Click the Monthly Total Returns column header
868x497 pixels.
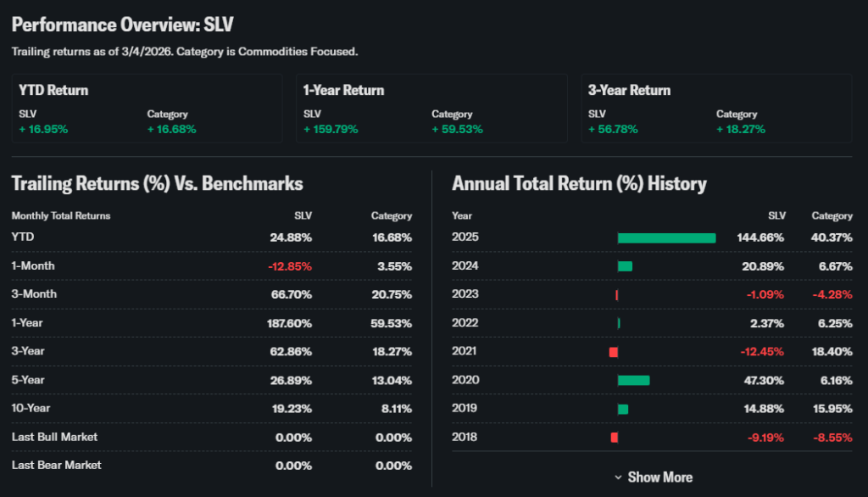tap(60, 215)
